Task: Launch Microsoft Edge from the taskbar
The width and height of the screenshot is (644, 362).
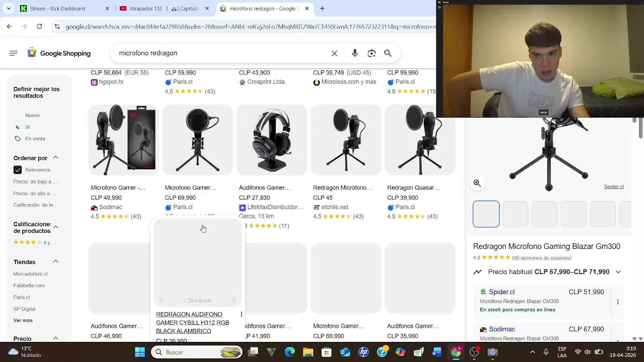Action: 290,352
